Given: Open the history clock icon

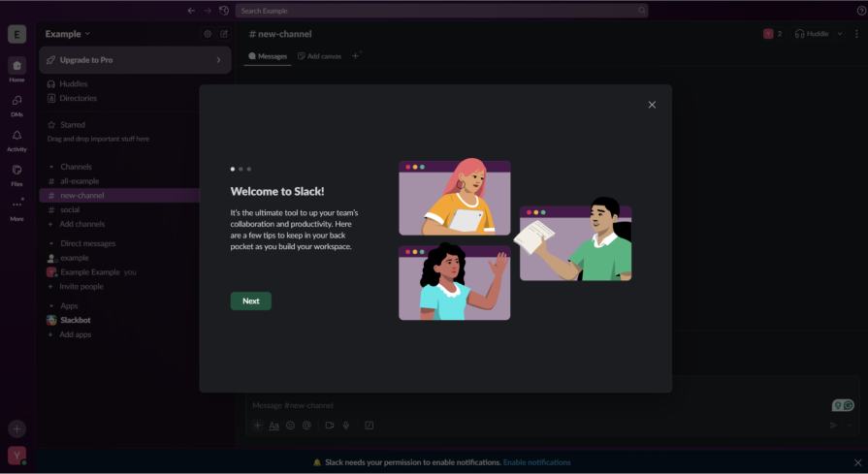Looking at the screenshot, I should pos(224,11).
